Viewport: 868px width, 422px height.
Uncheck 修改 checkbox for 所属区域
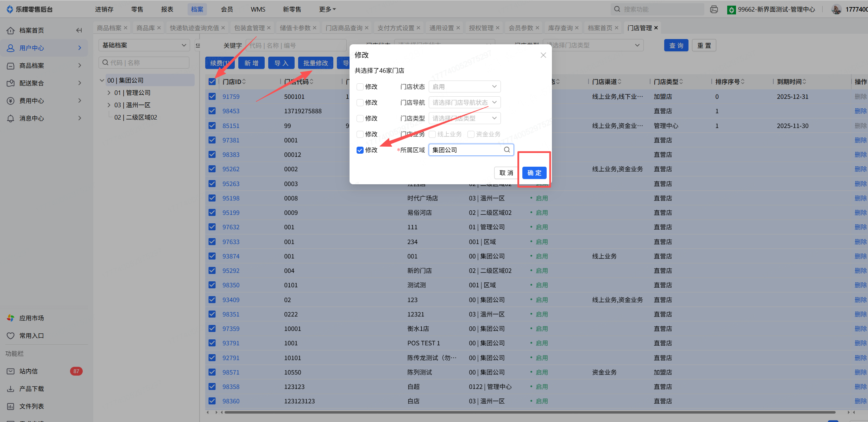click(360, 150)
